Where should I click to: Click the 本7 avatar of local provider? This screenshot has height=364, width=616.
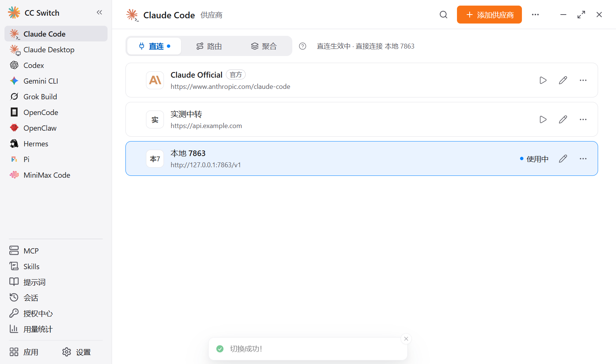pyautogui.click(x=155, y=159)
